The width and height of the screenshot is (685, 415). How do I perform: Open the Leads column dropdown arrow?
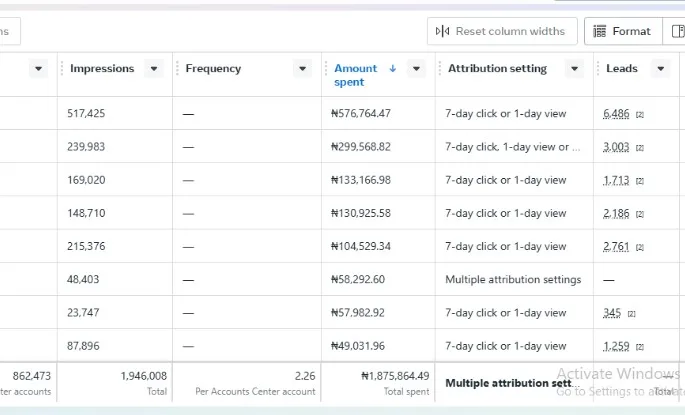point(659,69)
